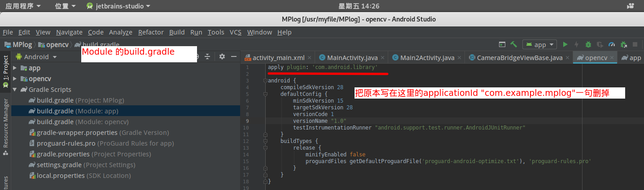The image size is (644, 190).
Task: Open the Resource Manager side panel
Action: [5, 127]
